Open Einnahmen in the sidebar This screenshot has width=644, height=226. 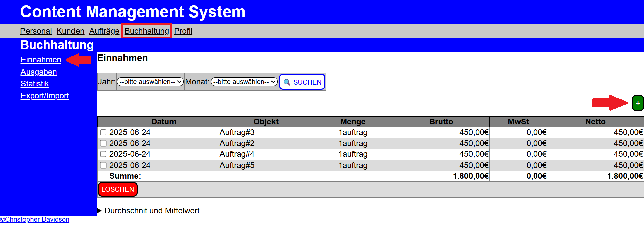pos(41,60)
